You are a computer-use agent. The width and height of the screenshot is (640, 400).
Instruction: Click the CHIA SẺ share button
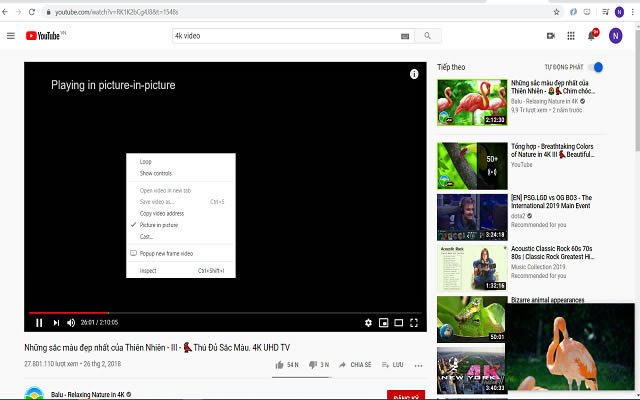[355, 365]
